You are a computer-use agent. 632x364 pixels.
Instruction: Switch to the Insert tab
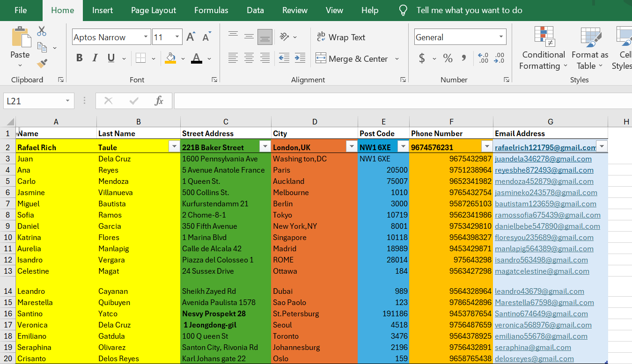coord(102,10)
